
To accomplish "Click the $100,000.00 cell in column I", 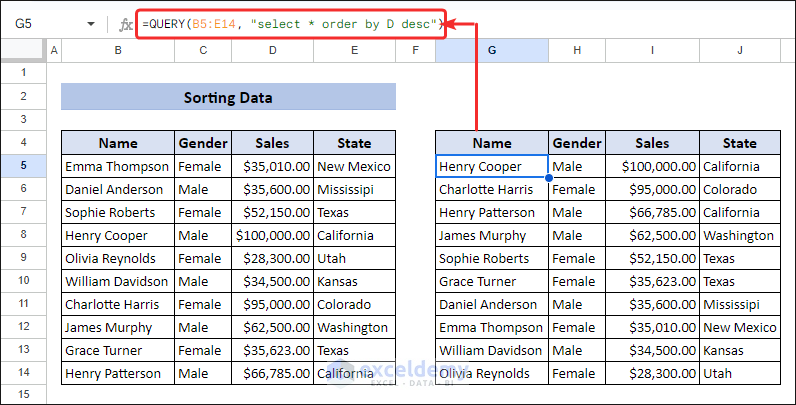I will (x=652, y=166).
